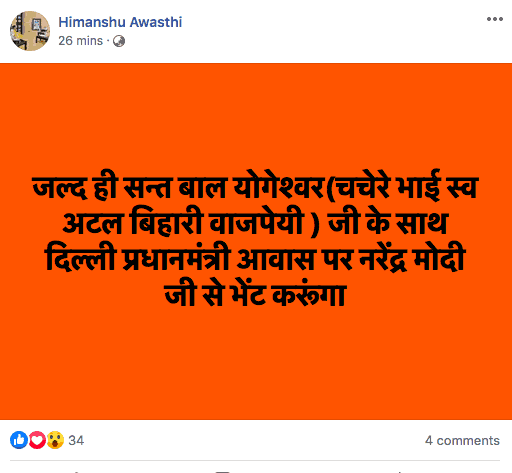Click the words नरेंद्र मोदी
Viewport: 512px width, 473px height.
click(x=412, y=258)
